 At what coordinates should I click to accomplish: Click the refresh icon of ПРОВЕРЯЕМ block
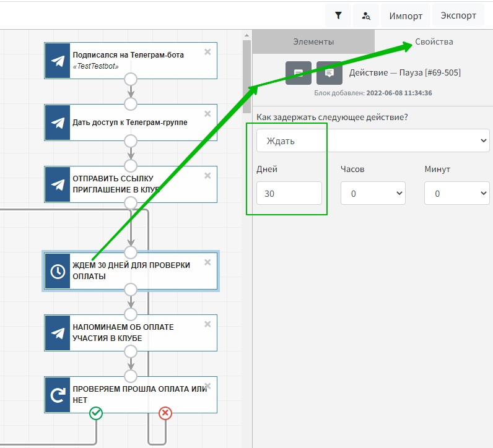(x=58, y=395)
